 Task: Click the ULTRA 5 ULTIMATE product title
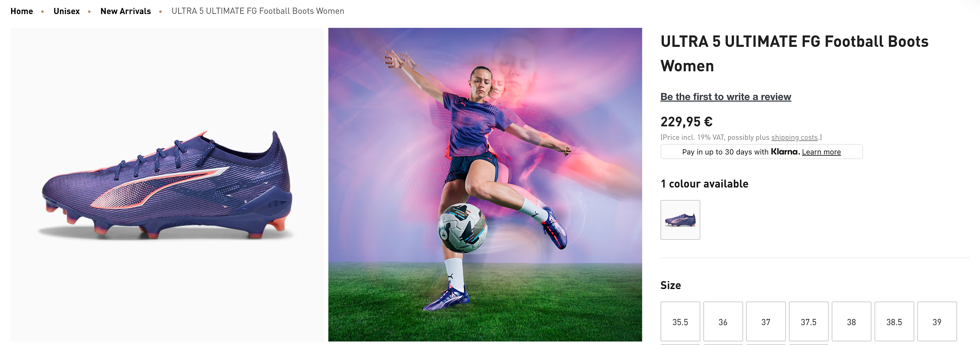coord(794,54)
